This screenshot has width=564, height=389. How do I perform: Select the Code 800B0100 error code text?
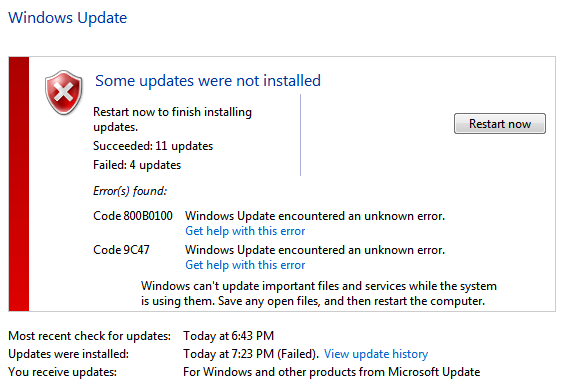133,216
